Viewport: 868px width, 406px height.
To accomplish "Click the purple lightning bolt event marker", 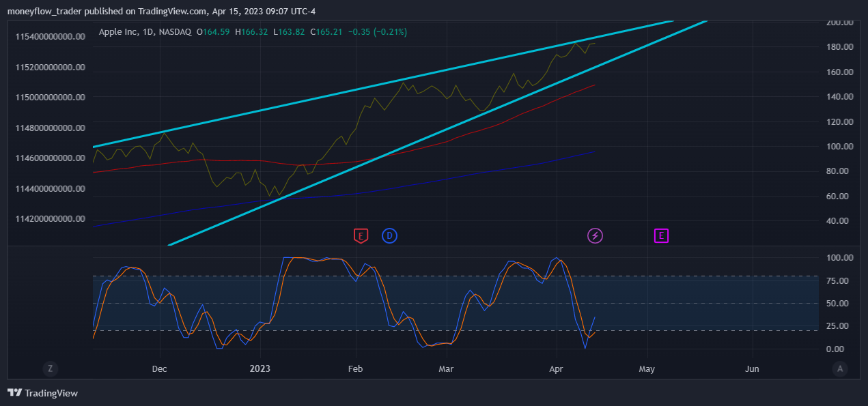I will [x=596, y=236].
